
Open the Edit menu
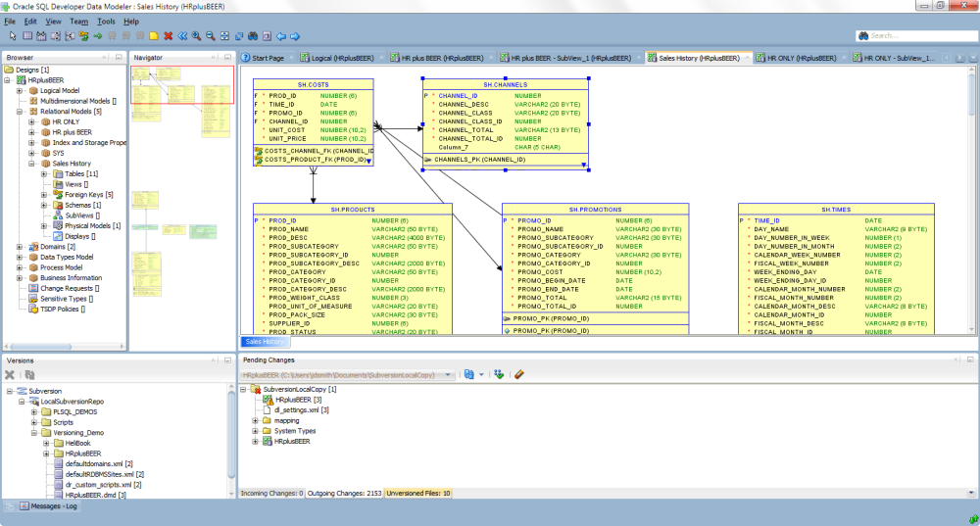tap(30, 22)
